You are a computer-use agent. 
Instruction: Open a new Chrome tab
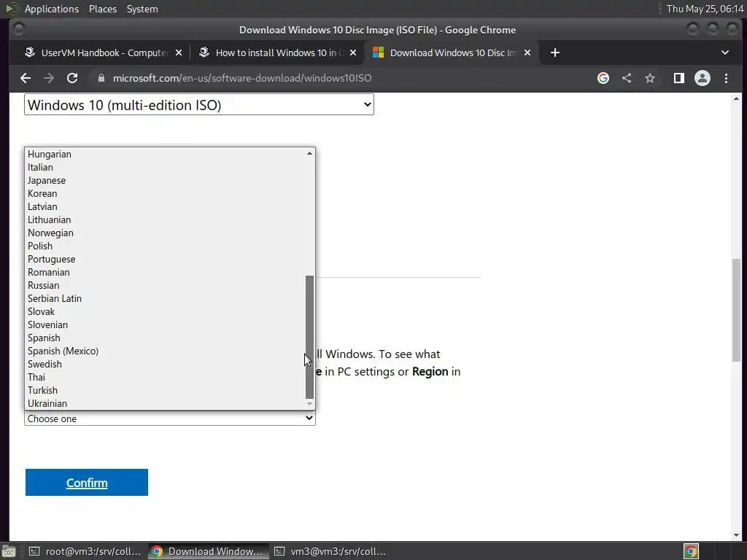click(555, 52)
